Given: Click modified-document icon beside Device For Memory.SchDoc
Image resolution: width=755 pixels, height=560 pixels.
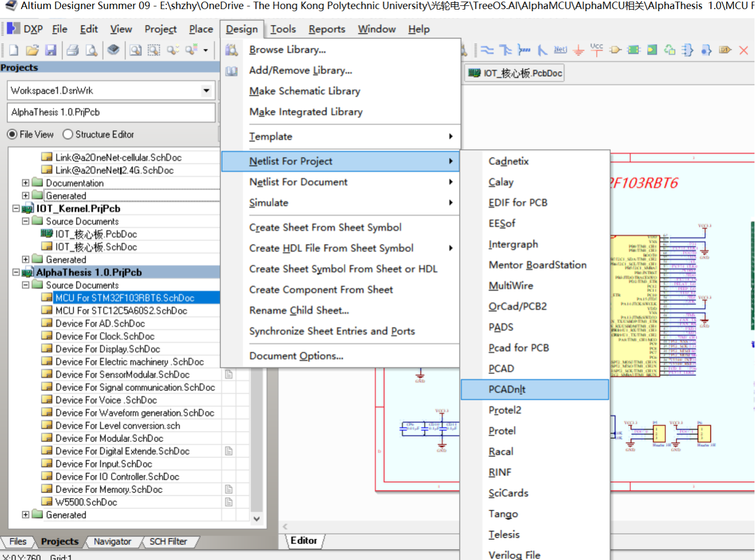Looking at the screenshot, I should [229, 489].
